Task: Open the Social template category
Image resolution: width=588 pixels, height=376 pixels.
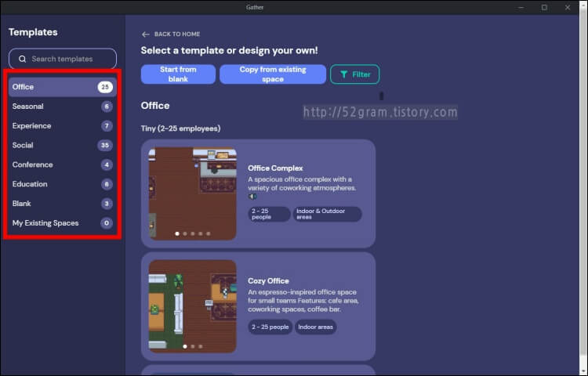Action: click(63, 145)
